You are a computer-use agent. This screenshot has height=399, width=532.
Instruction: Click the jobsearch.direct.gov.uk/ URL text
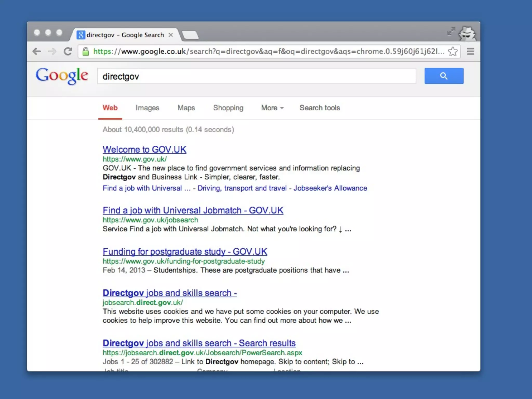143,302
